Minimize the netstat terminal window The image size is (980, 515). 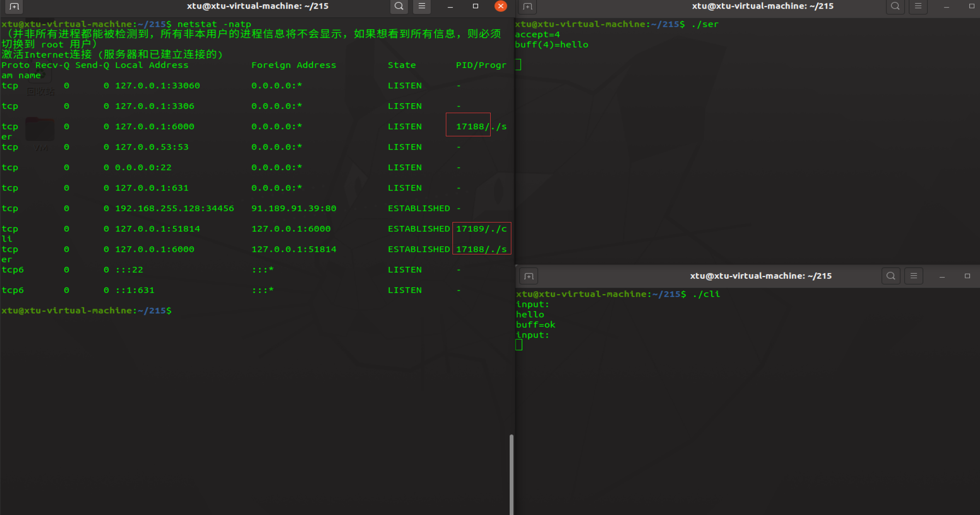click(450, 6)
